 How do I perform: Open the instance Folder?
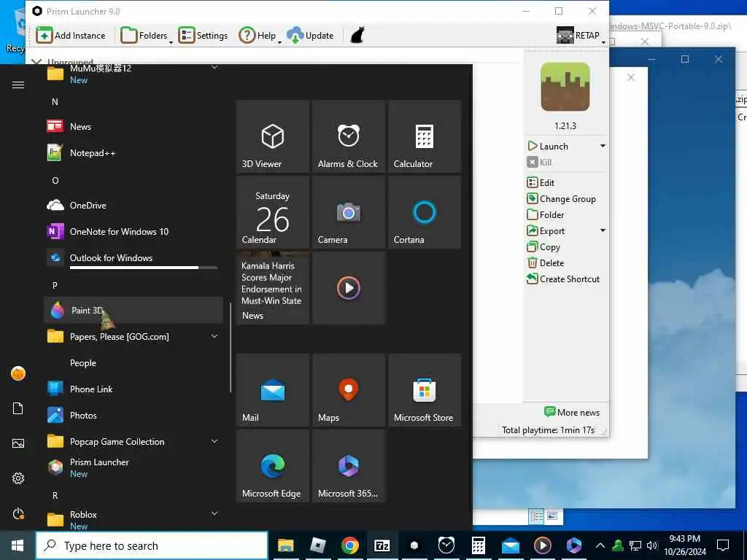(x=546, y=215)
